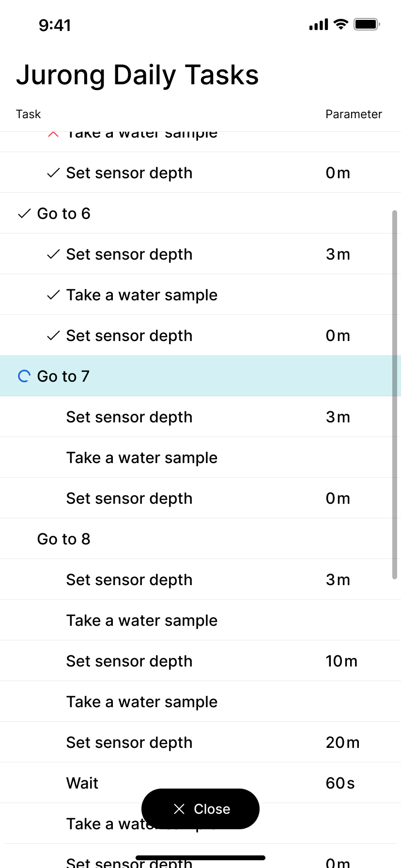
Task: Click the vertical scrollbar thumb
Action: (x=395, y=395)
